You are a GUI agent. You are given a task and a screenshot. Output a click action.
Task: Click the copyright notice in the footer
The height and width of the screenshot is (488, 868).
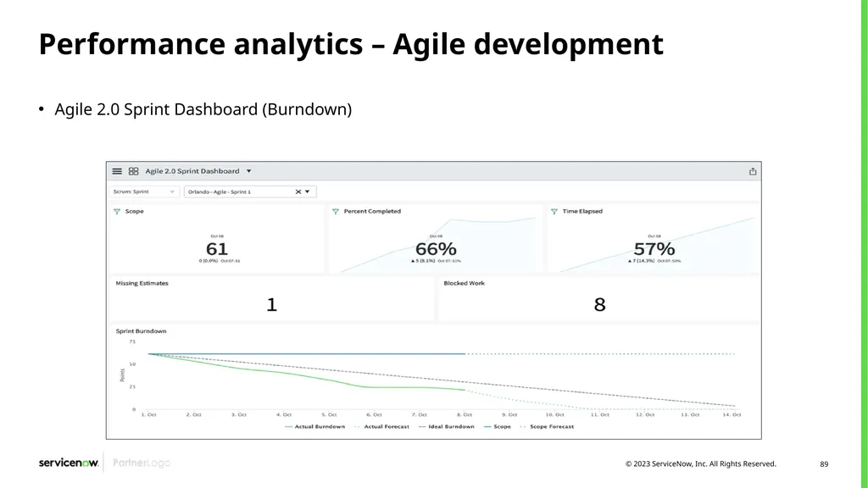[x=701, y=464]
